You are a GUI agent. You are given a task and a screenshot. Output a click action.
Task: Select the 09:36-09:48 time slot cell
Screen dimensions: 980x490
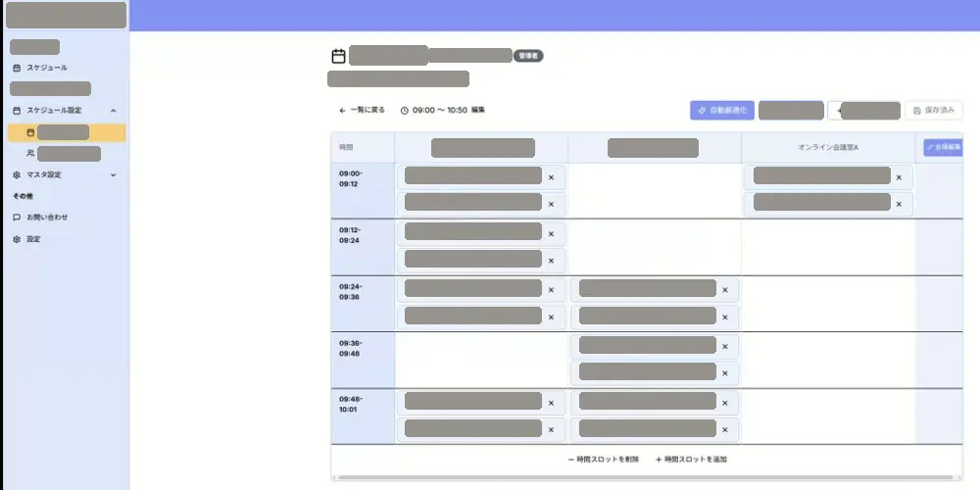point(363,360)
